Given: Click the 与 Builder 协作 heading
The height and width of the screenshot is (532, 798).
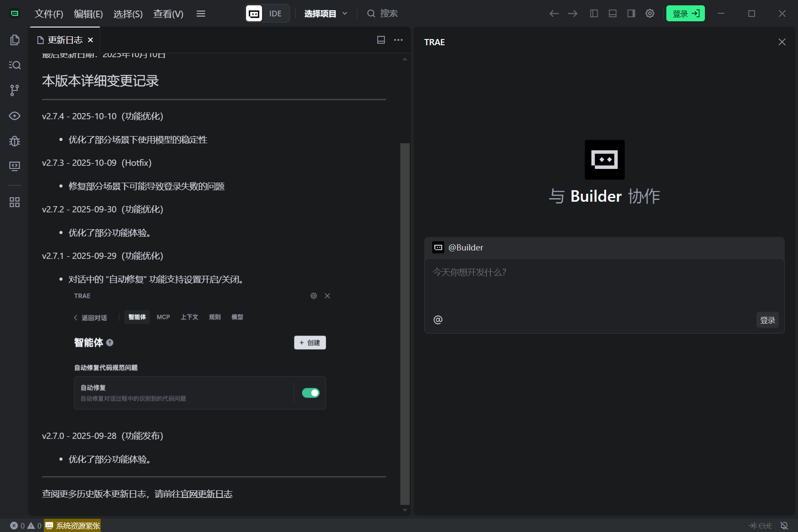Looking at the screenshot, I should click(605, 196).
